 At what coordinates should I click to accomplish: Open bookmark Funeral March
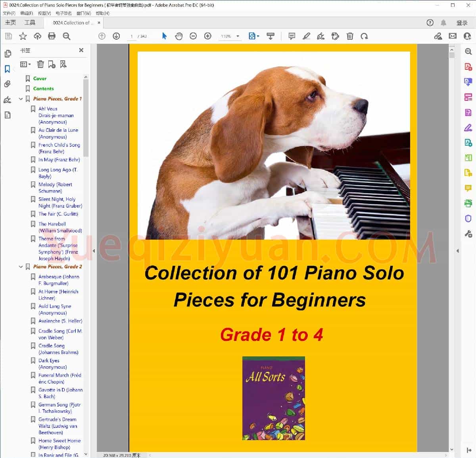tap(60, 378)
